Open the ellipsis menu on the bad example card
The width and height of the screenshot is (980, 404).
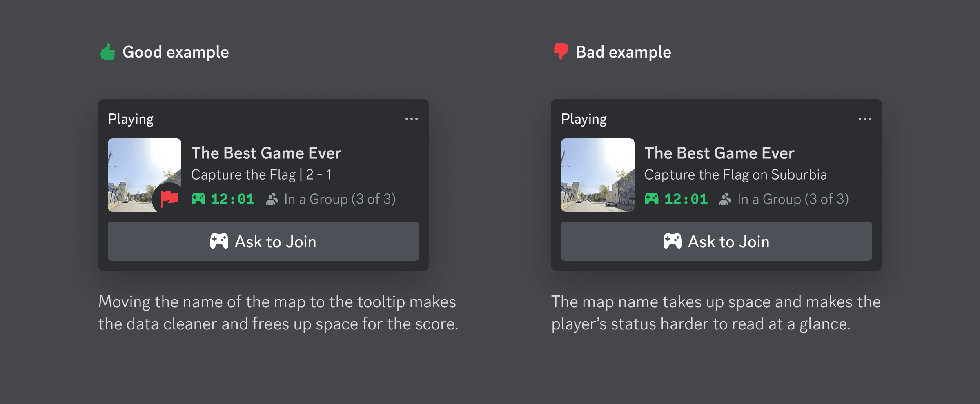tap(865, 118)
